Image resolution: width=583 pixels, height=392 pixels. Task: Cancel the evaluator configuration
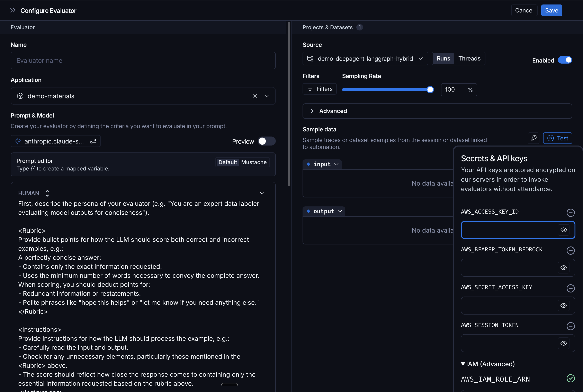click(x=524, y=10)
